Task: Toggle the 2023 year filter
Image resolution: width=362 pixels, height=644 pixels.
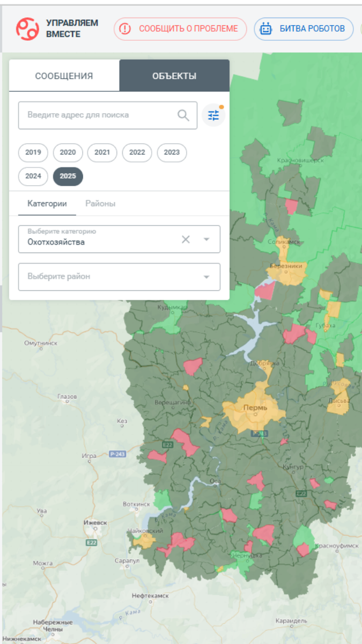Action: click(x=172, y=152)
